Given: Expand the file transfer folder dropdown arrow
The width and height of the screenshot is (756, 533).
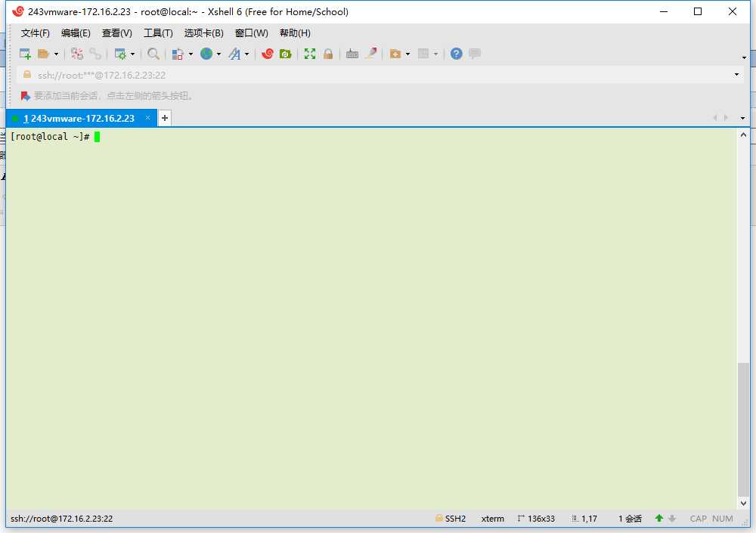Looking at the screenshot, I should coord(408,54).
